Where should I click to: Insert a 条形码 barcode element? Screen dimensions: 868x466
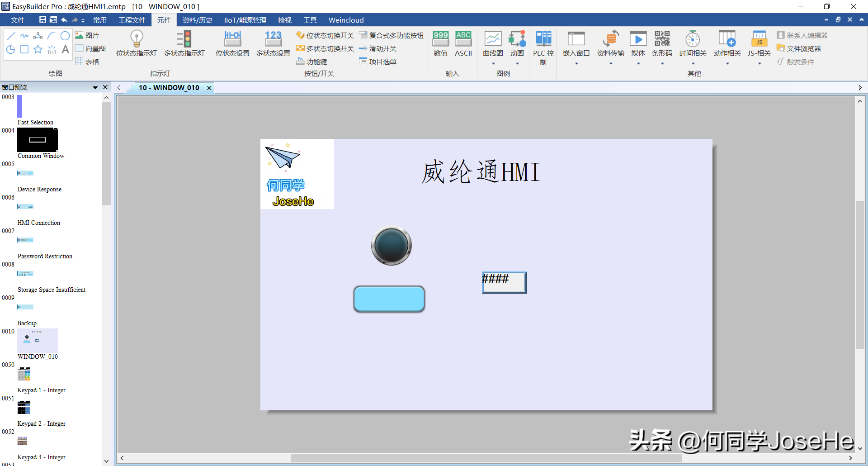point(661,43)
